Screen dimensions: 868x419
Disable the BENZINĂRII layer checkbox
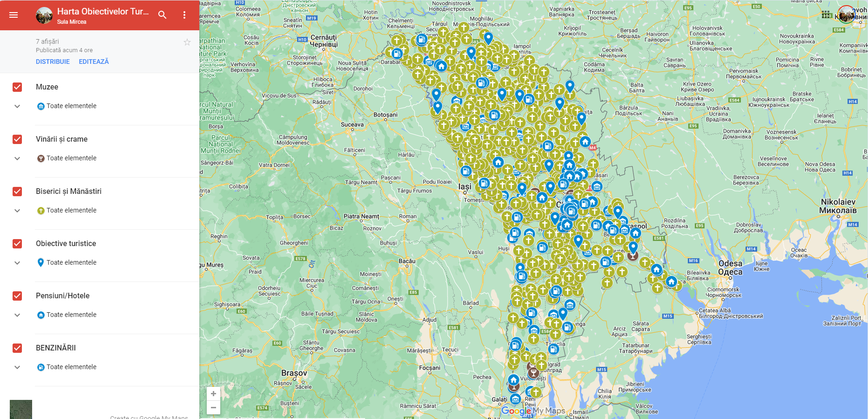(17, 348)
